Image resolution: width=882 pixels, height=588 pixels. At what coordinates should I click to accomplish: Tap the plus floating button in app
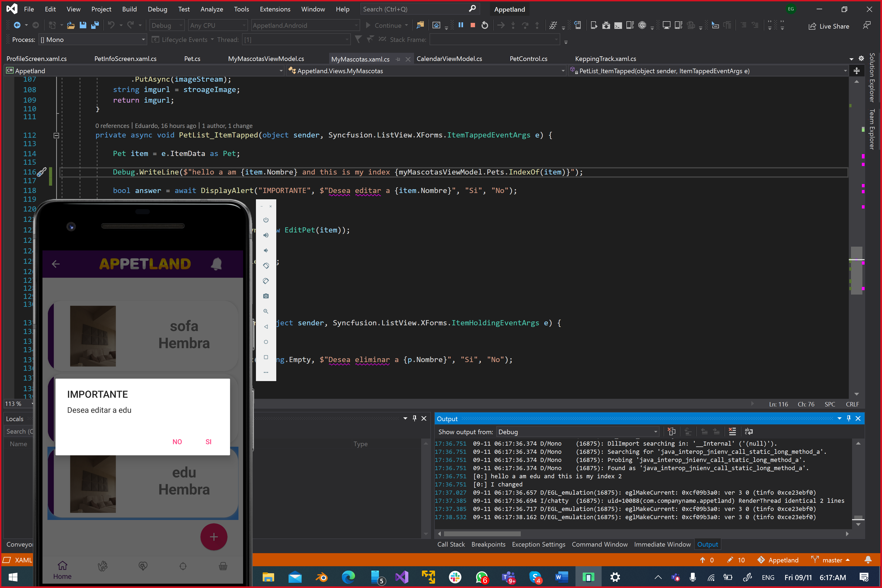pyautogui.click(x=214, y=537)
